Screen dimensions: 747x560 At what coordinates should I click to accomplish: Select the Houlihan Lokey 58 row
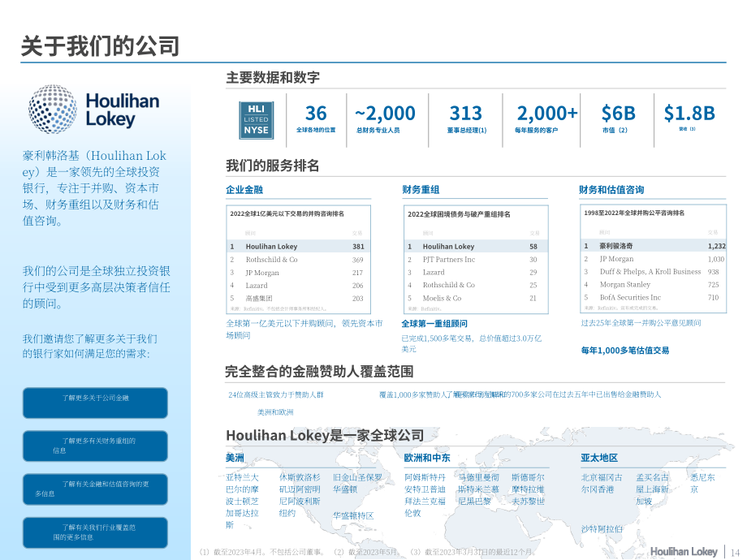point(476,246)
